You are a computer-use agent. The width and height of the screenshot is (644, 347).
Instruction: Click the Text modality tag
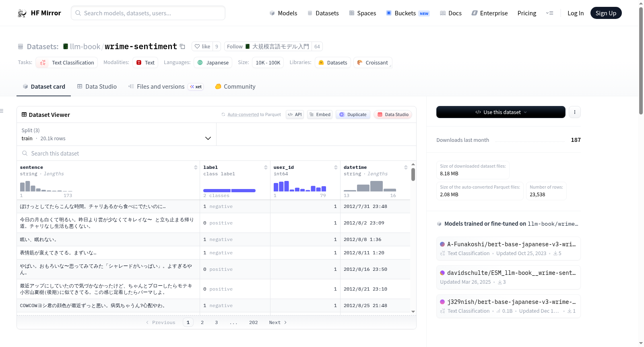pyautogui.click(x=145, y=62)
